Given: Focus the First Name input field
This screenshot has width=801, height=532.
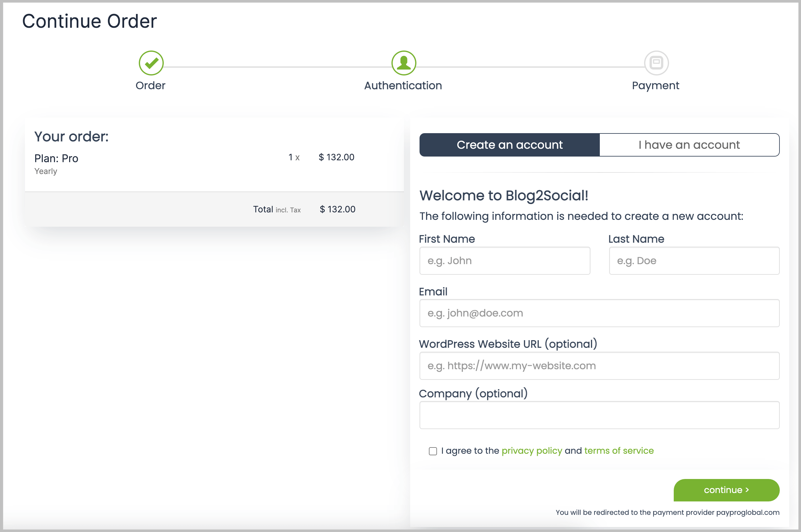Looking at the screenshot, I should click(504, 261).
